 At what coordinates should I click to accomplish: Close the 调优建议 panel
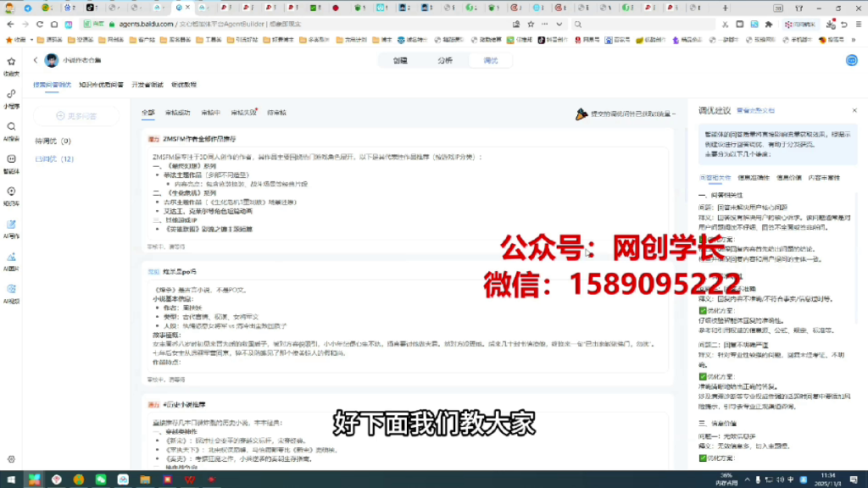[854, 110]
